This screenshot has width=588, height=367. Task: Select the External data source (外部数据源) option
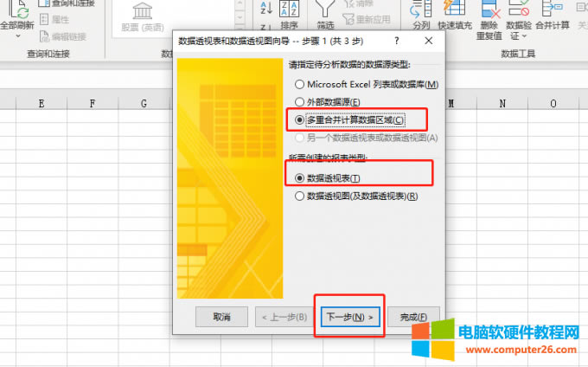(x=300, y=102)
